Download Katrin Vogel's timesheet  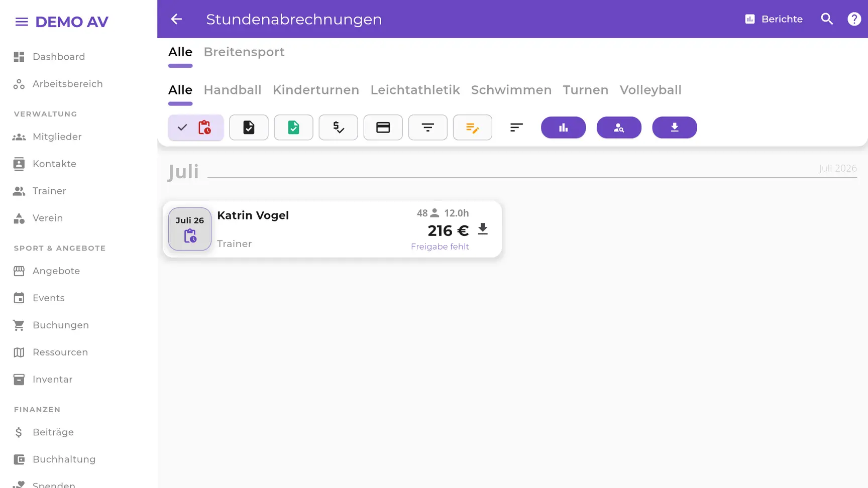coord(483,229)
